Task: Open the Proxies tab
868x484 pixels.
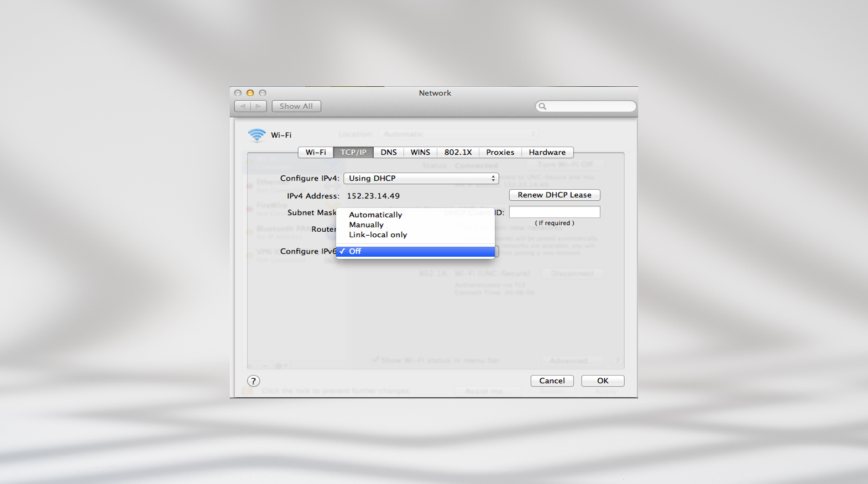Action: 500,152
